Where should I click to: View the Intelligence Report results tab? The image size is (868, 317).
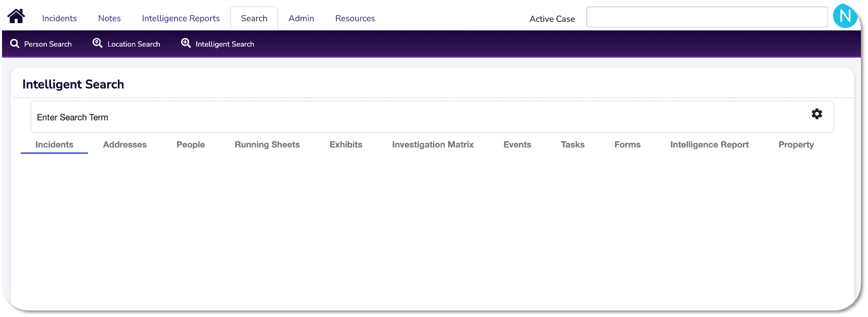(709, 145)
